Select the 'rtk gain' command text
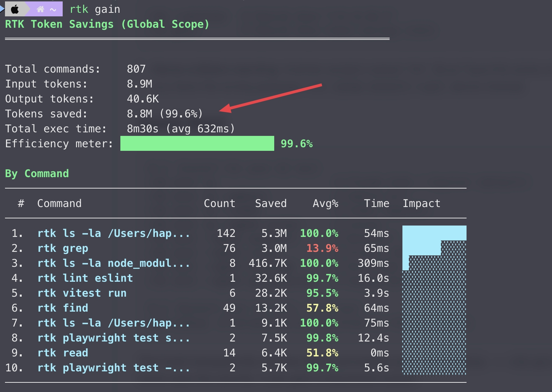This screenshot has height=392, width=552. pyautogui.click(x=95, y=9)
